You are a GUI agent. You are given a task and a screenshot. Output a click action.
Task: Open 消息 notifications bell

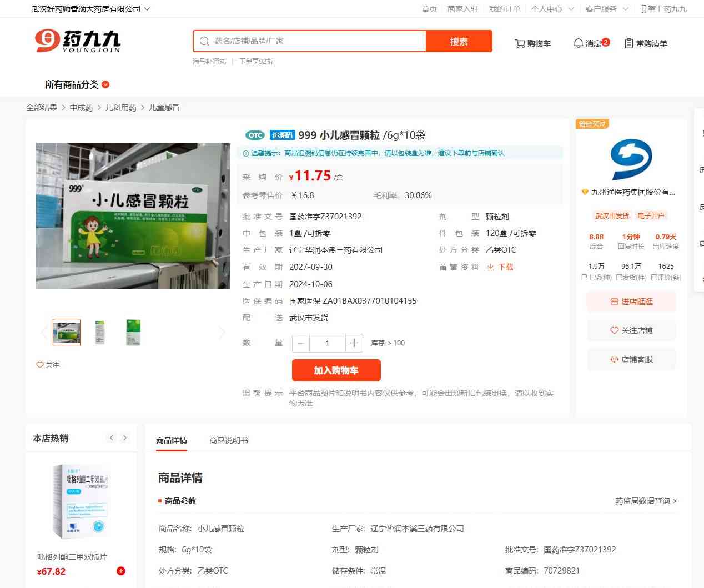[x=591, y=43]
